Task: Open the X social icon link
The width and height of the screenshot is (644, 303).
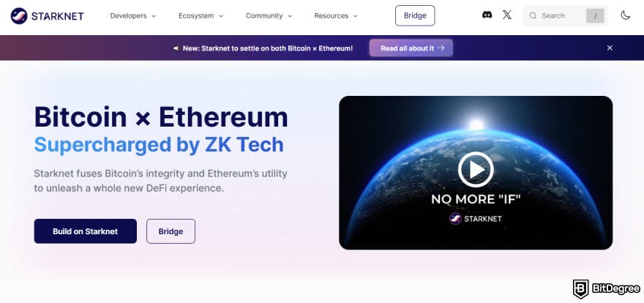Action: 507,15
